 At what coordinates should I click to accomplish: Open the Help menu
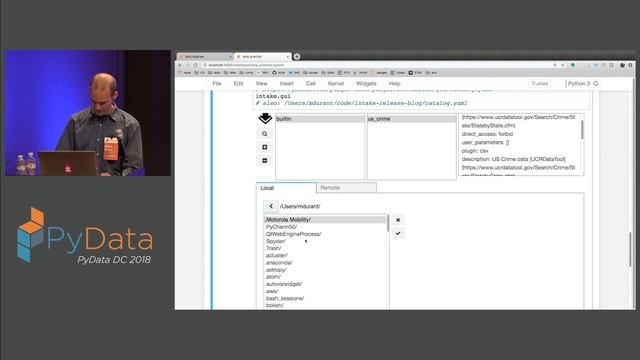pos(394,84)
